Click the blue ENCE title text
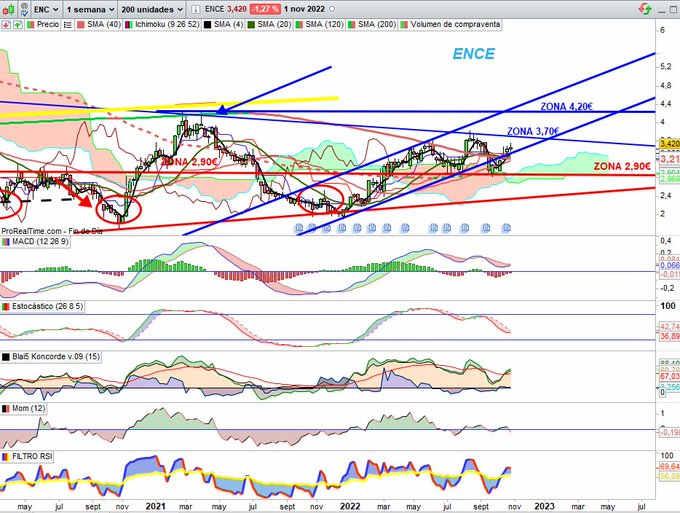Screen dimensions: 680x513 pyautogui.click(x=474, y=54)
